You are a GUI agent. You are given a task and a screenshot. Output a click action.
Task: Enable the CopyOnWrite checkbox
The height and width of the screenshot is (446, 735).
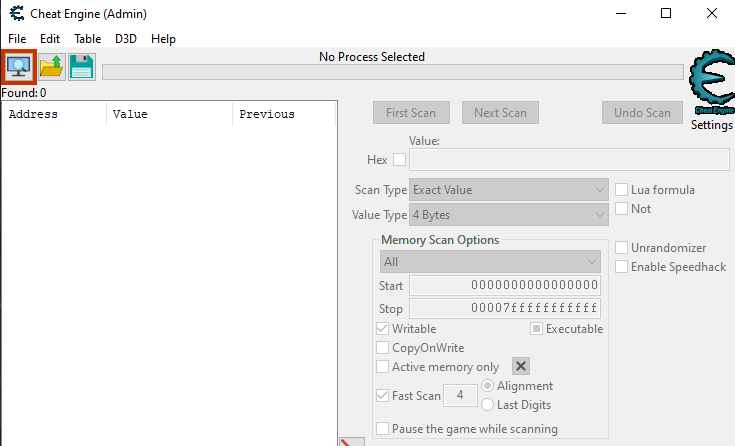(382, 348)
